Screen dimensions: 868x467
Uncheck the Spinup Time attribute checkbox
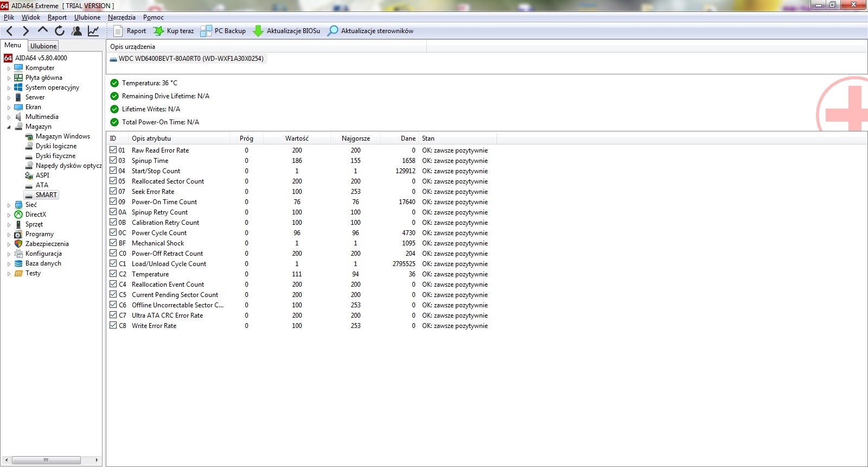(113, 160)
